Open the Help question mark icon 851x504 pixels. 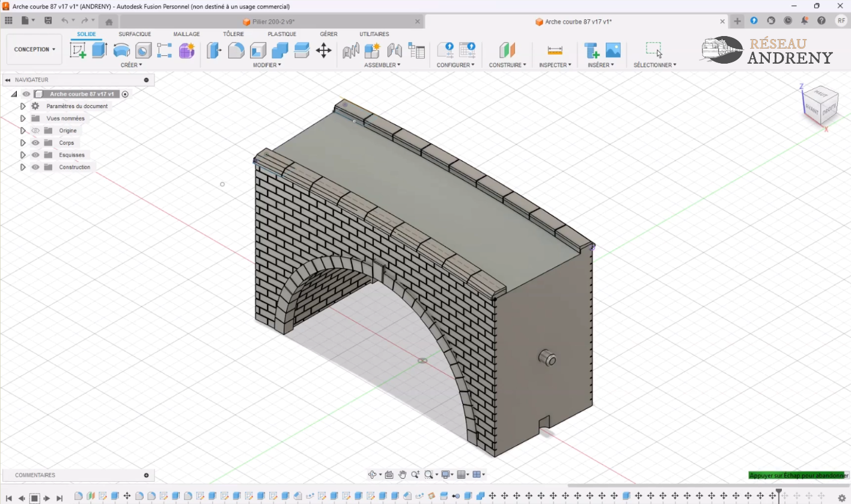tap(822, 20)
